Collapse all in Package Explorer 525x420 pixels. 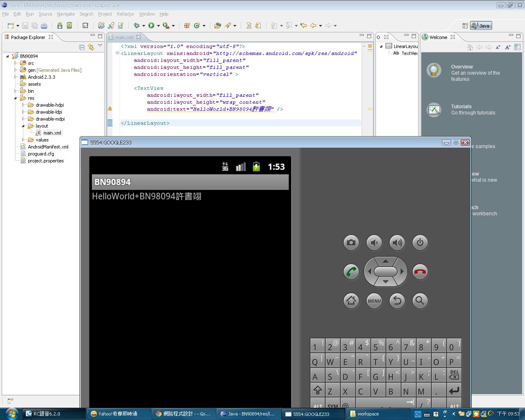(82, 47)
